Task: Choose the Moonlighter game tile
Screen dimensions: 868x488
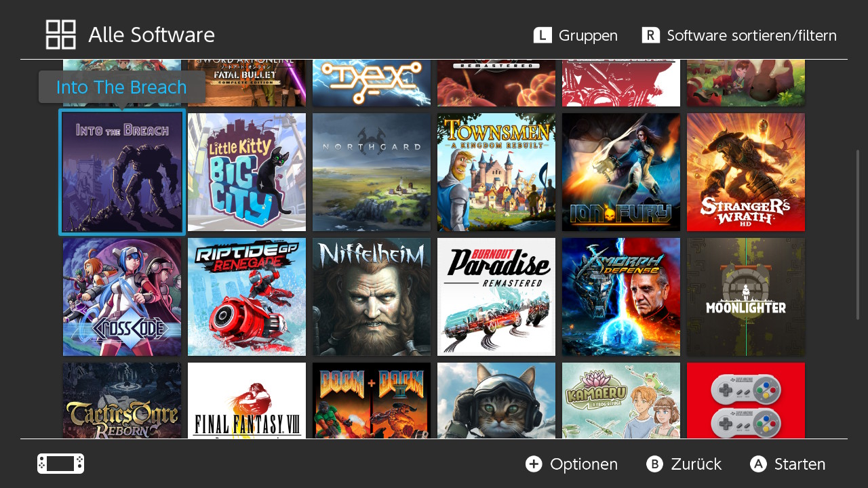Action: click(746, 297)
